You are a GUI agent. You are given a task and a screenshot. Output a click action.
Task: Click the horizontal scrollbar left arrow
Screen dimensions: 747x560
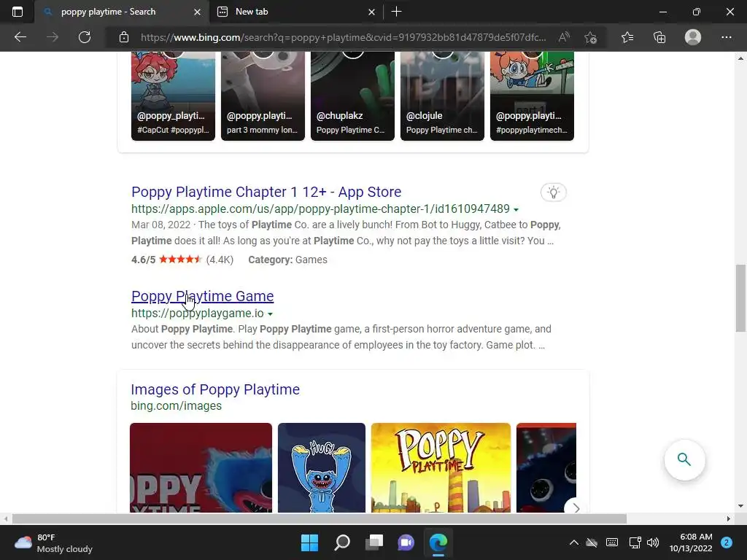click(6, 518)
